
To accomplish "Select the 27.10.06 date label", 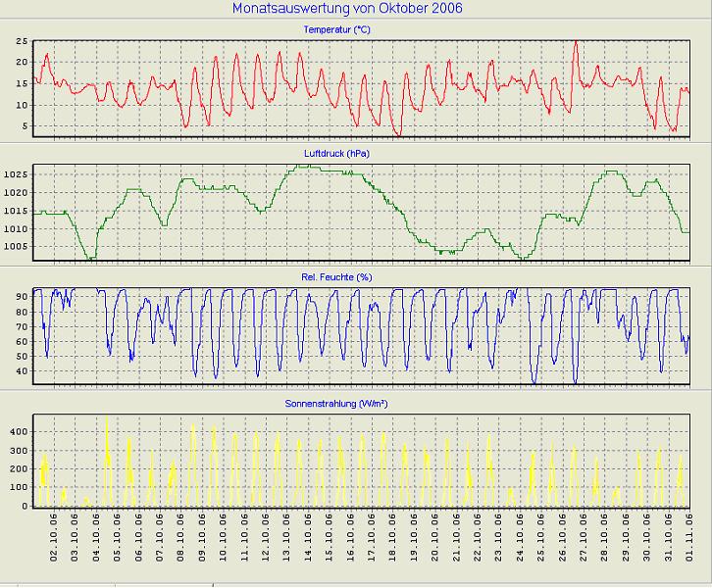I will tap(583, 534).
